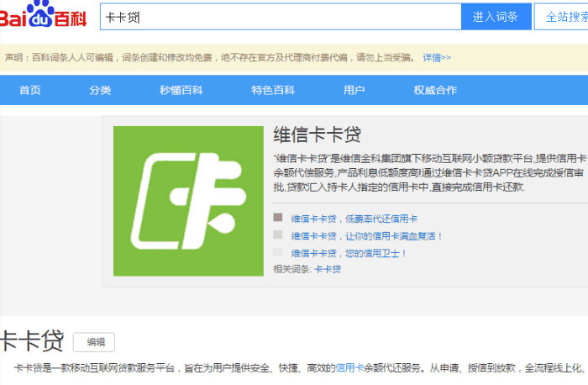Open the 维信卡卡贷 card title
588x385 pixels.
coord(318,134)
